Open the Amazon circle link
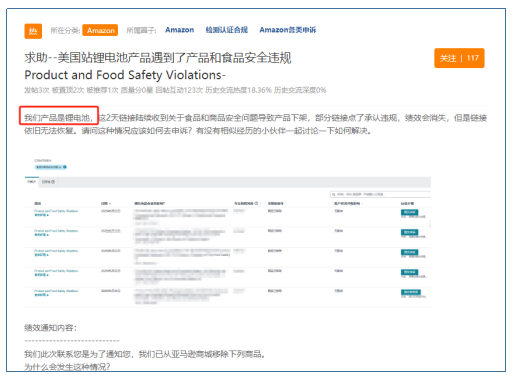 pos(179,30)
